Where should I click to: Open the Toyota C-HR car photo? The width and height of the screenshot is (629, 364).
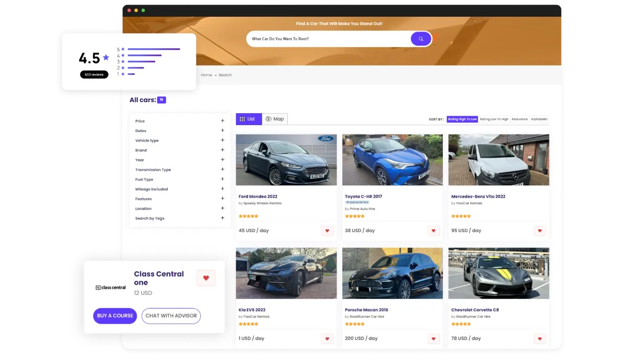click(393, 160)
